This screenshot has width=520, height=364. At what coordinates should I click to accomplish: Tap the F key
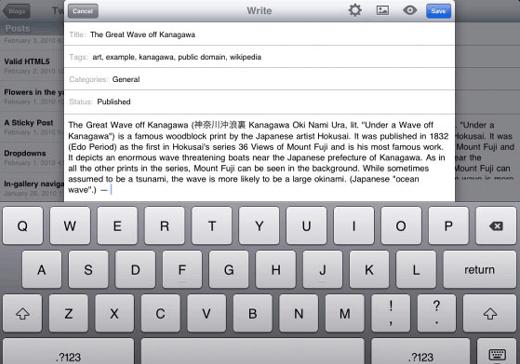(x=182, y=269)
